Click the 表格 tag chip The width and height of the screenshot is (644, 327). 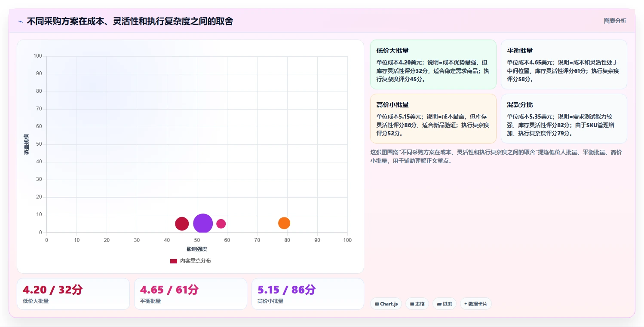coord(417,304)
